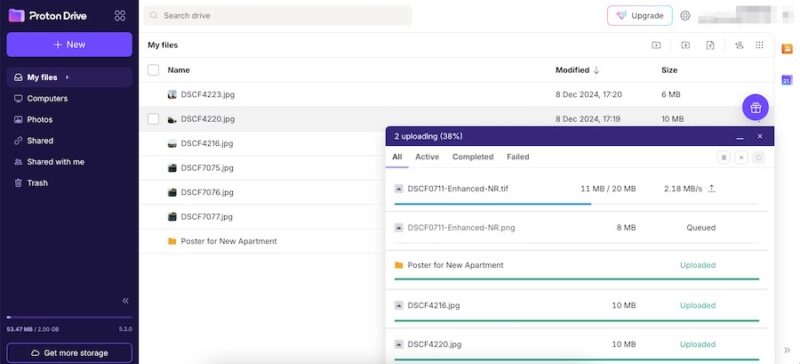Click the My files breadcrumb title
The height and width of the screenshot is (364, 800).
point(163,45)
